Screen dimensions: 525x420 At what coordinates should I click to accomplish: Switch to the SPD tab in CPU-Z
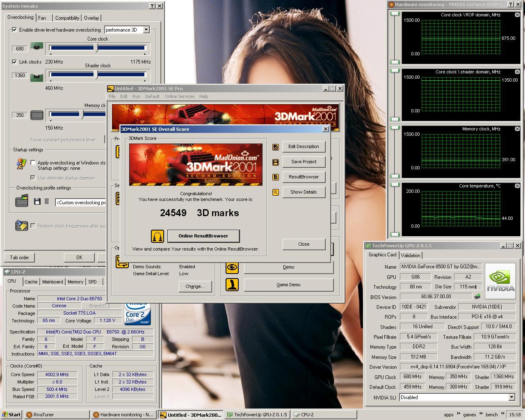point(93,282)
